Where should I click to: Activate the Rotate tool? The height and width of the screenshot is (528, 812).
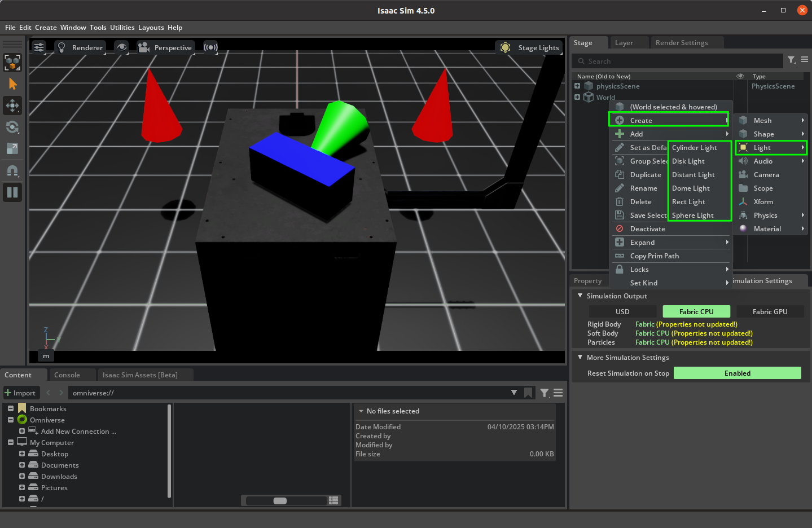[12, 127]
